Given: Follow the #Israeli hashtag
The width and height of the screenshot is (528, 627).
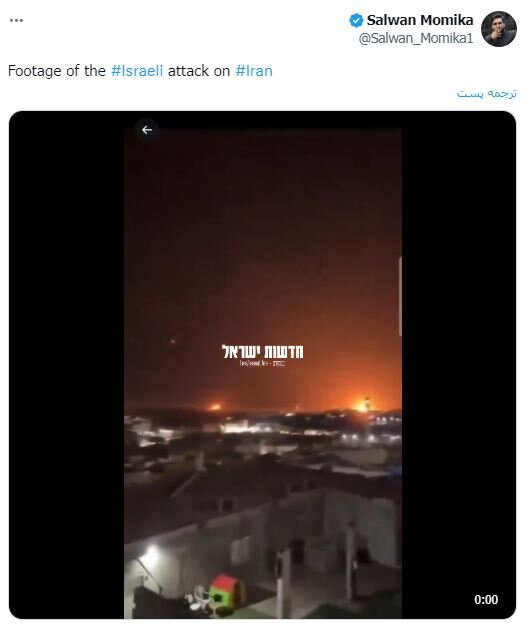Looking at the screenshot, I should click(x=137, y=71).
